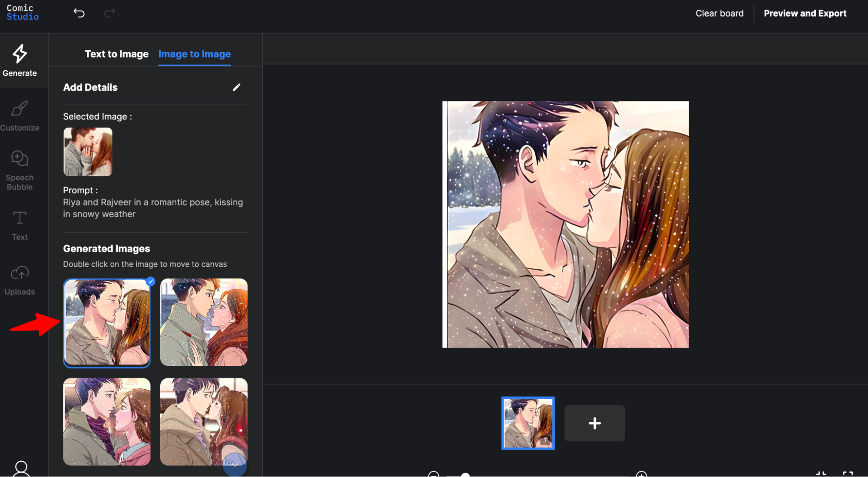Select the panel thumbnail in the bottom strip
This screenshot has width=868, height=477.
[528, 423]
